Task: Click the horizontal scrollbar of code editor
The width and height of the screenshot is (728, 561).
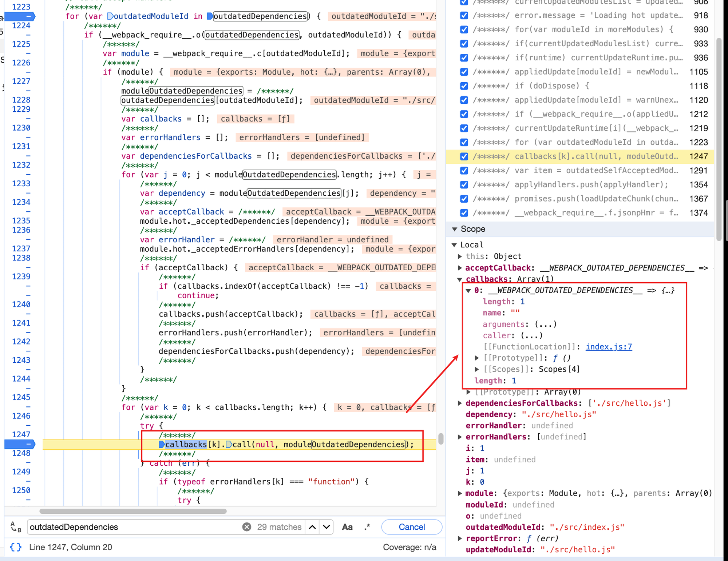Action: [x=133, y=511]
